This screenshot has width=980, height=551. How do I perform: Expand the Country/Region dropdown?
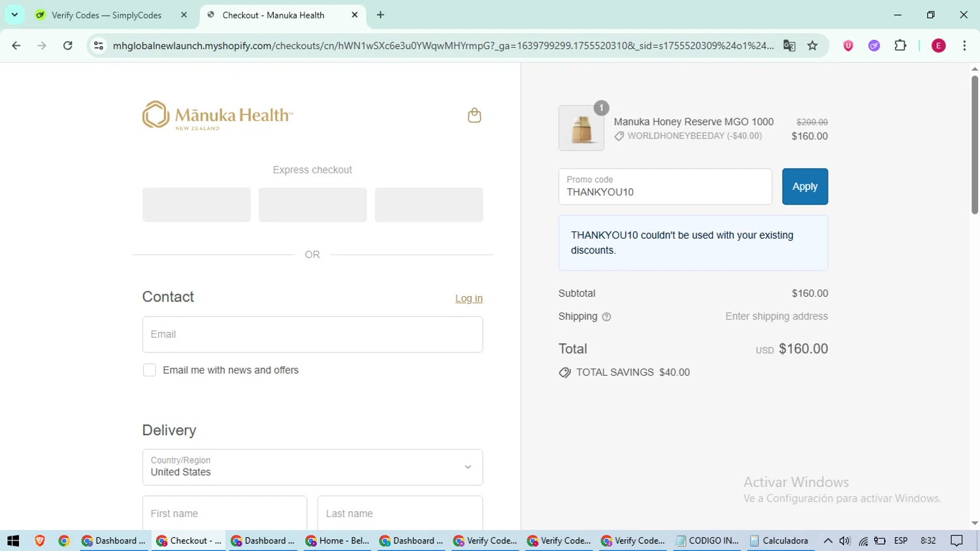point(312,467)
